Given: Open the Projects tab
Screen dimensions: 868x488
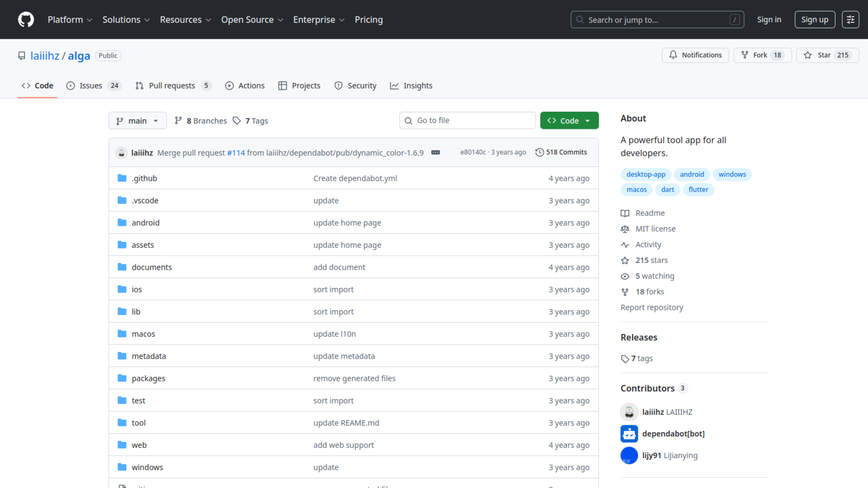Looking at the screenshot, I should (x=299, y=86).
